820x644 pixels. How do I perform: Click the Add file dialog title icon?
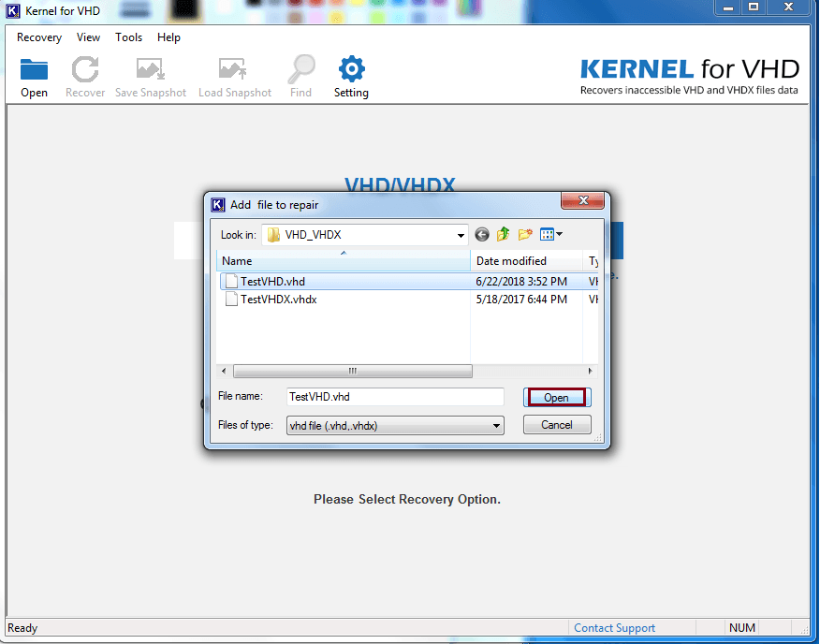click(217, 205)
